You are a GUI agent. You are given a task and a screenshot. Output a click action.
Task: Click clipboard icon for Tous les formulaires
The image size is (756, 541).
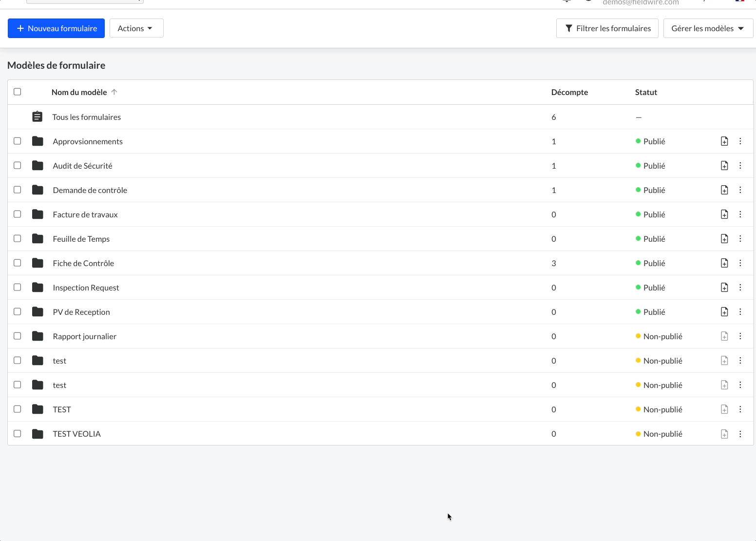[38, 117]
